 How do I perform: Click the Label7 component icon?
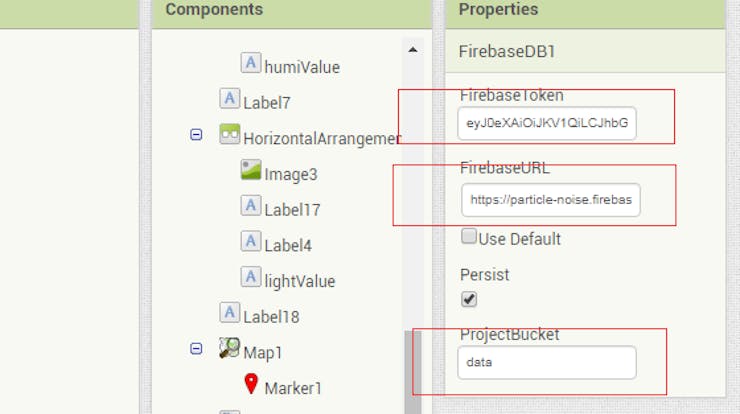[229, 98]
